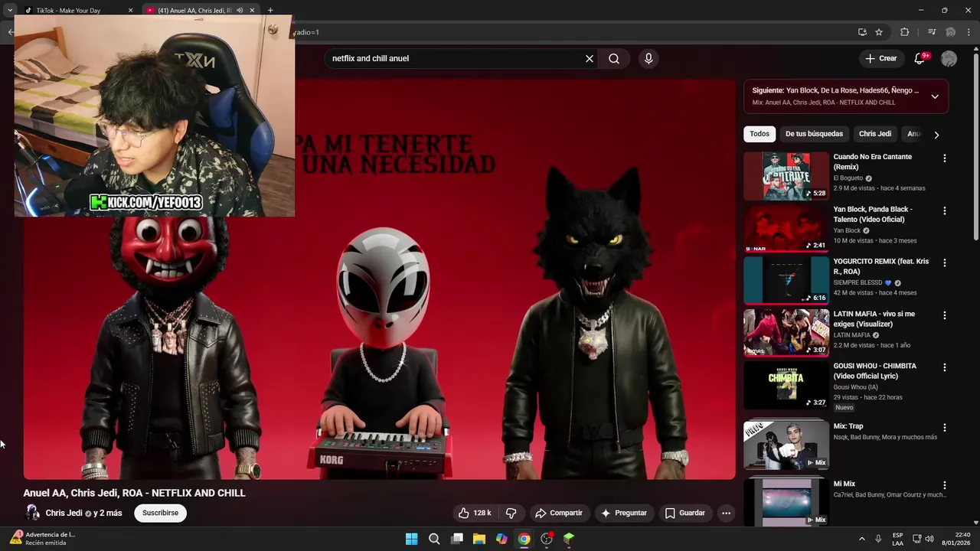Image resolution: width=980 pixels, height=551 pixels.
Task: Click the Crear button
Action: click(880, 58)
